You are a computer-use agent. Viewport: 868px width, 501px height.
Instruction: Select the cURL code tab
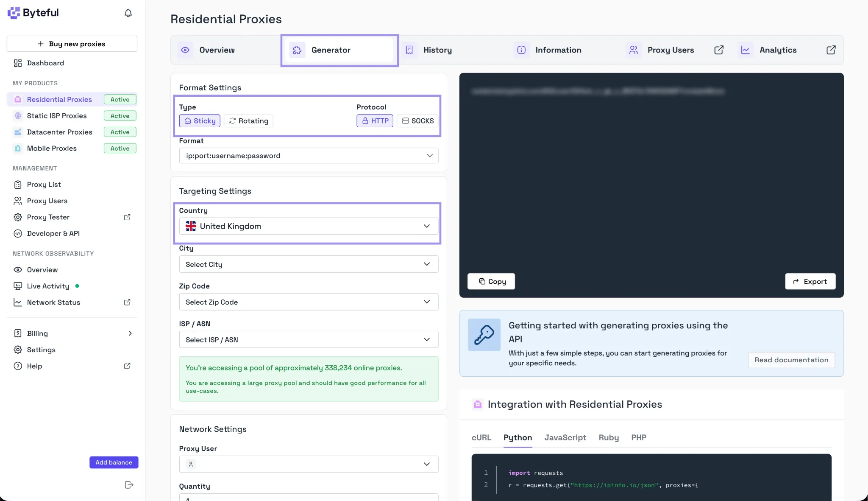(x=481, y=438)
